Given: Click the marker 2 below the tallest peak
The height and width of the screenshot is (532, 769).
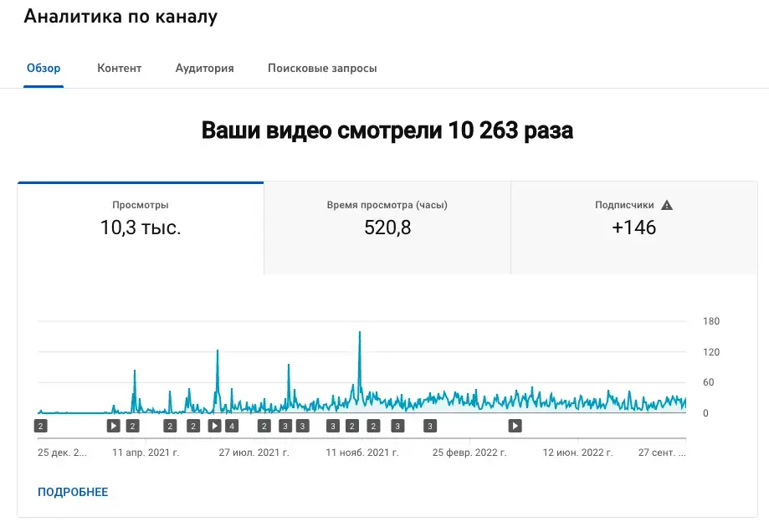Looking at the screenshot, I should [x=352, y=426].
